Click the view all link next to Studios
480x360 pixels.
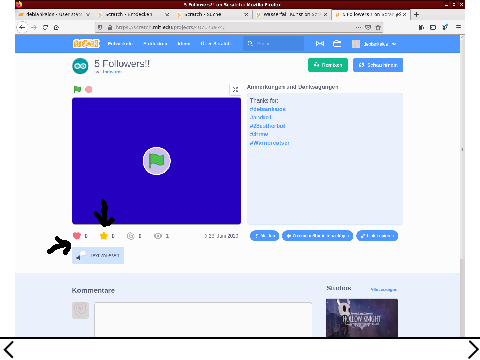(384, 290)
